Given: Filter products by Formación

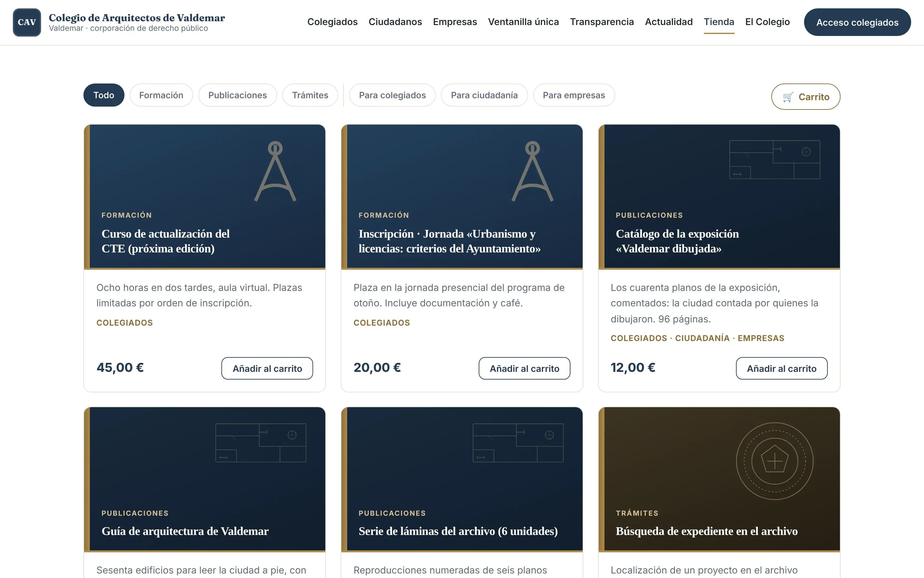Looking at the screenshot, I should (x=161, y=95).
